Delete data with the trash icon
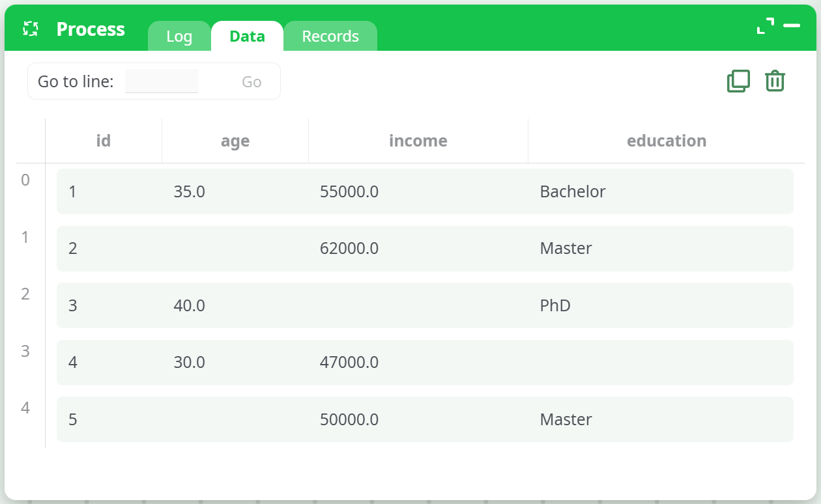 pyautogui.click(x=775, y=81)
